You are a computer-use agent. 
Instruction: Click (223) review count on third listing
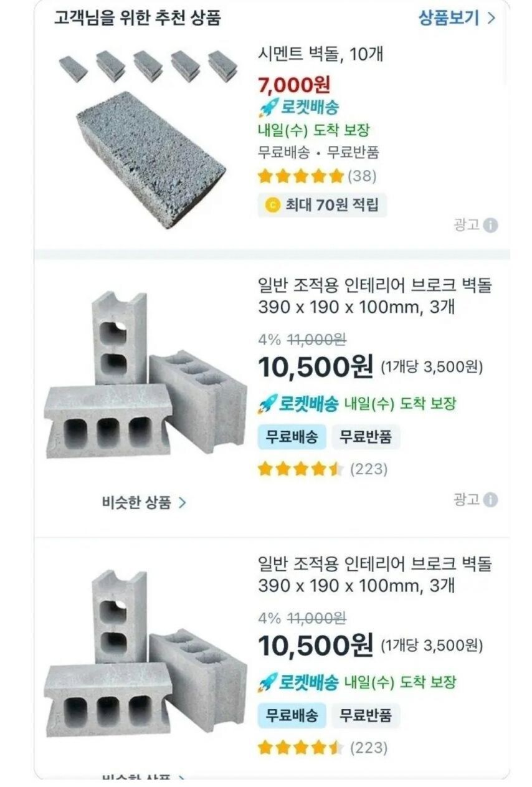[368, 747]
